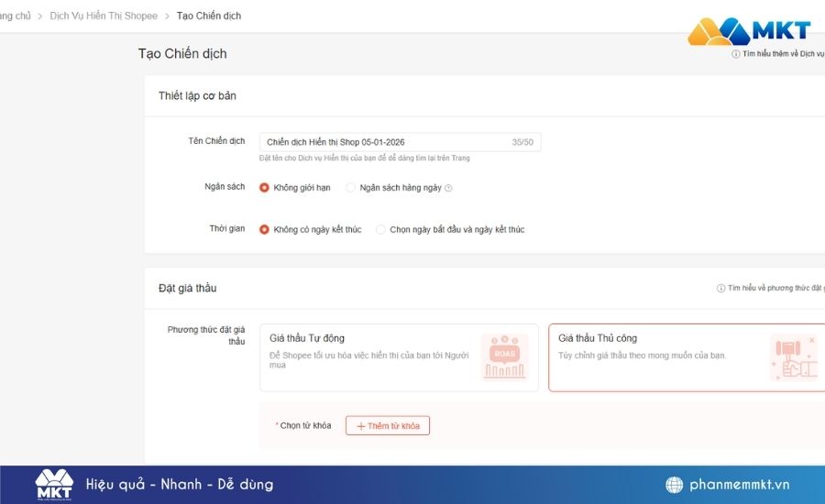Select the "Không giới hạn" budget radio button
Viewport: 825px width, 504px height.
click(x=264, y=187)
